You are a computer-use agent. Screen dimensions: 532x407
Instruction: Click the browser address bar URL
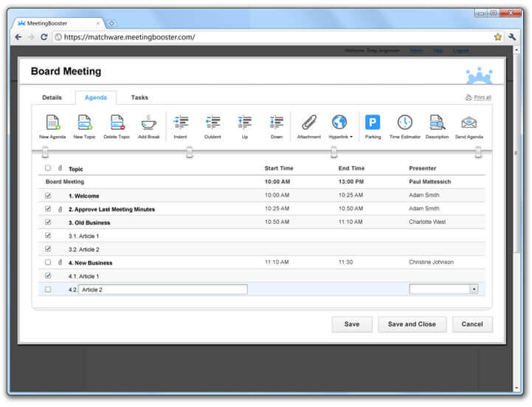129,37
